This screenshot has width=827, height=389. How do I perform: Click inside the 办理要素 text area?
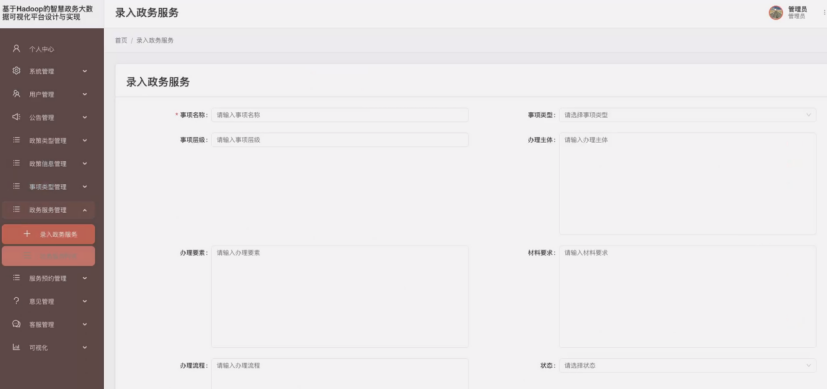click(340, 296)
